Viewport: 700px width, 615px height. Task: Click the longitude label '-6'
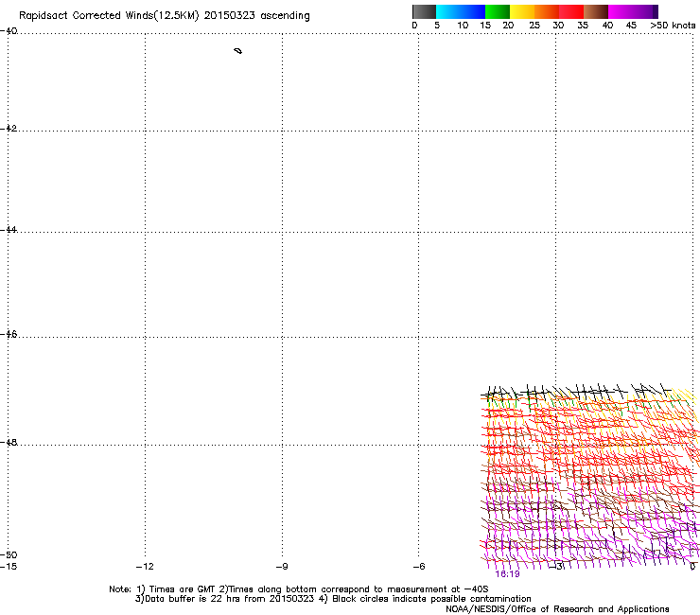[419, 567]
